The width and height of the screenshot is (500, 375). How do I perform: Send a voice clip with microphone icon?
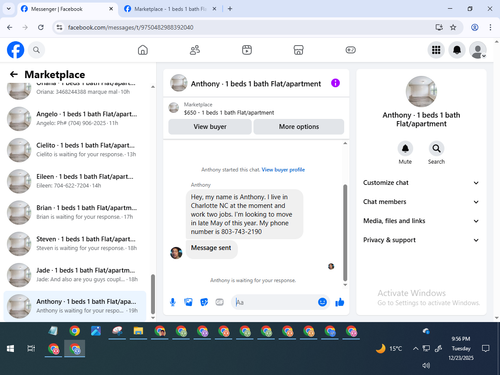(172, 302)
